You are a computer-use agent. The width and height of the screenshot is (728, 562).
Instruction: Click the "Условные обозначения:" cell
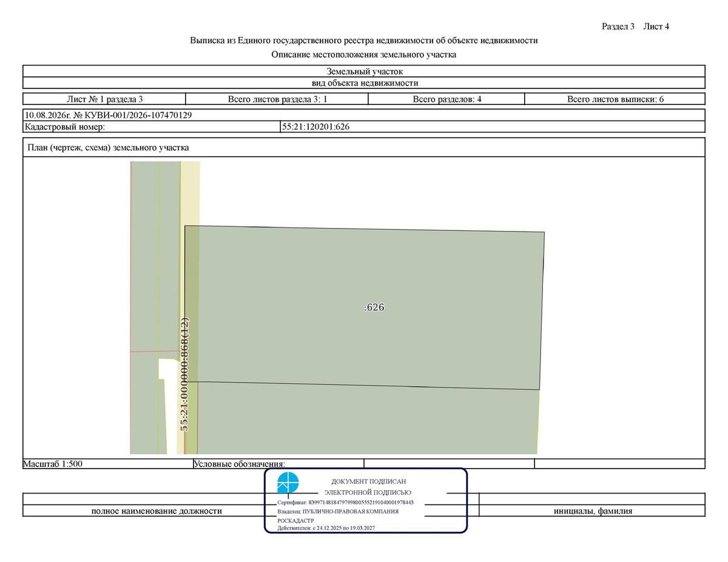pyautogui.click(x=278, y=464)
